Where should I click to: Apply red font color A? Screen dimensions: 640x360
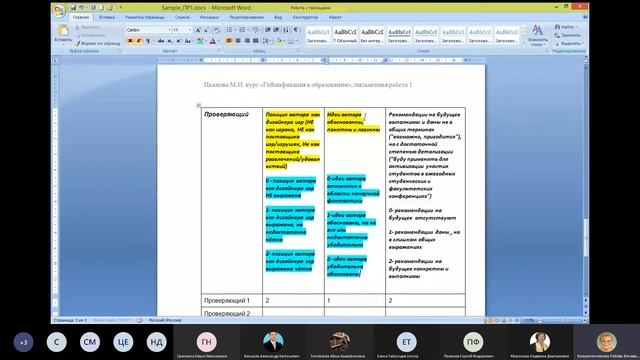point(212,41)
